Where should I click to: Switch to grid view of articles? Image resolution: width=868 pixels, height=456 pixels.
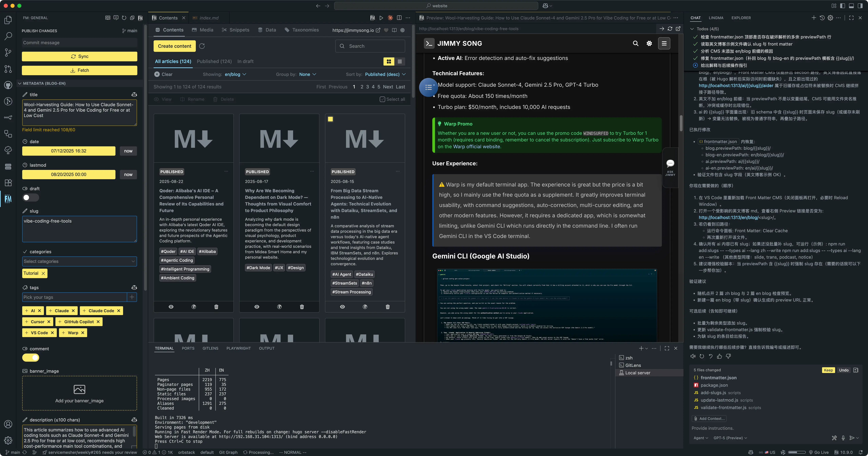pyautogui.click(x=389, y=62)
